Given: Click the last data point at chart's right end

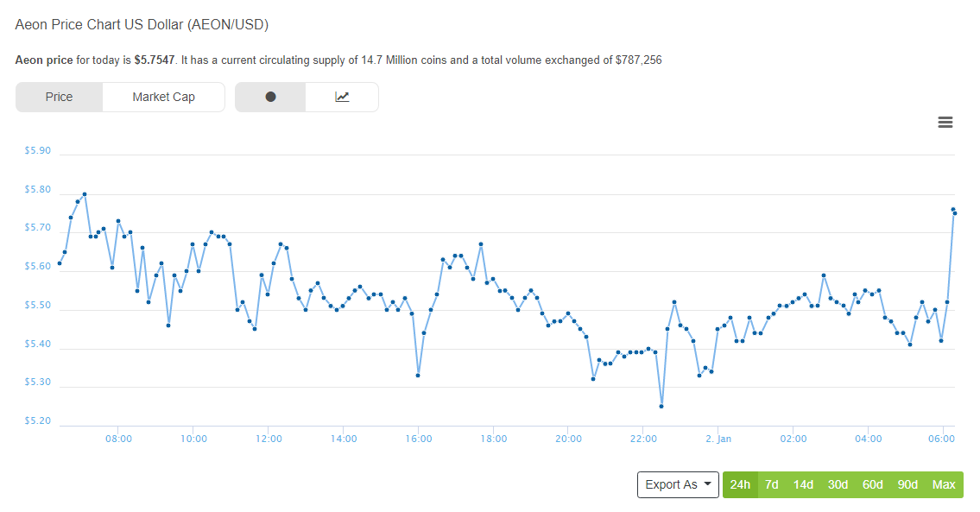Looking at the screenshot, I should (x=955, y=213).
